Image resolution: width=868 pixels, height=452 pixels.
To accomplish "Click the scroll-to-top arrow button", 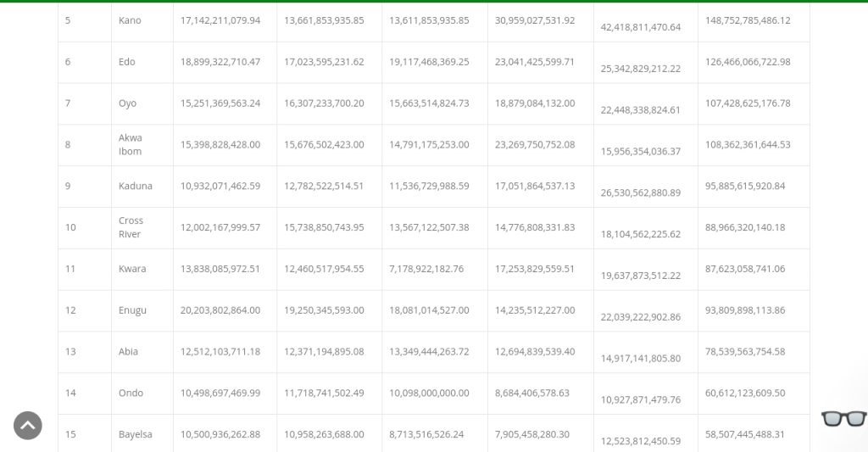I will click(x=28, y=425).
